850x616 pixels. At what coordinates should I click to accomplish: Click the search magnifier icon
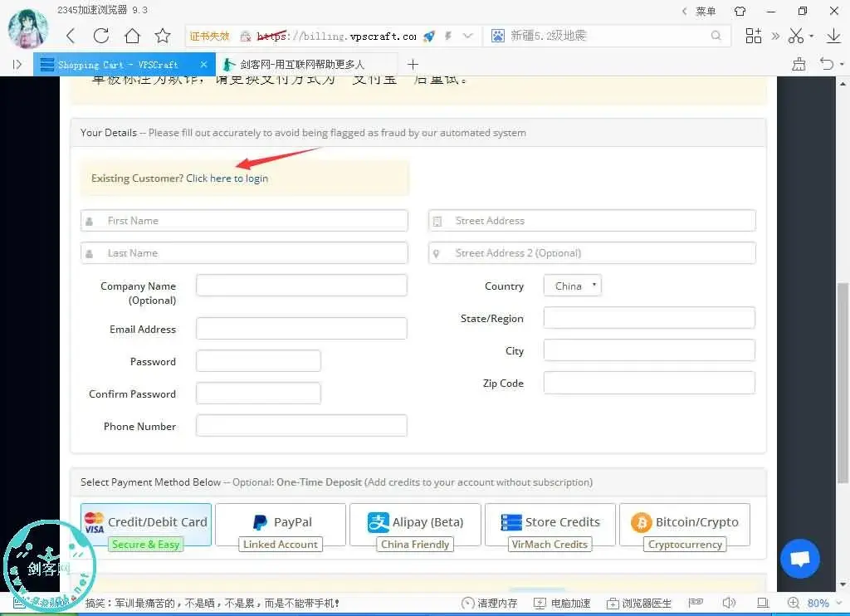(716, 36)
